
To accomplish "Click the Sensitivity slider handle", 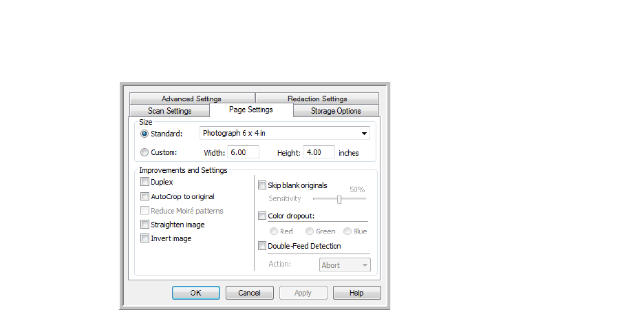I will click(x=339, y=199).
